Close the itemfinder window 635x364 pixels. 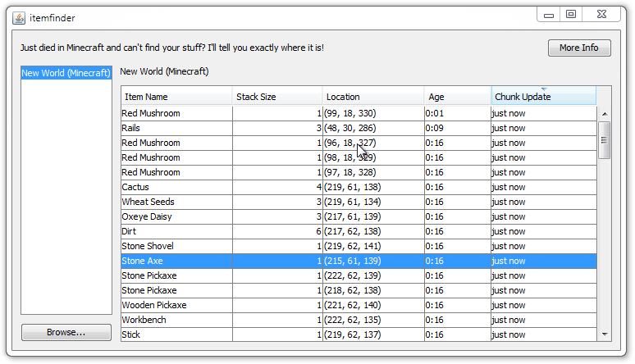602,15
